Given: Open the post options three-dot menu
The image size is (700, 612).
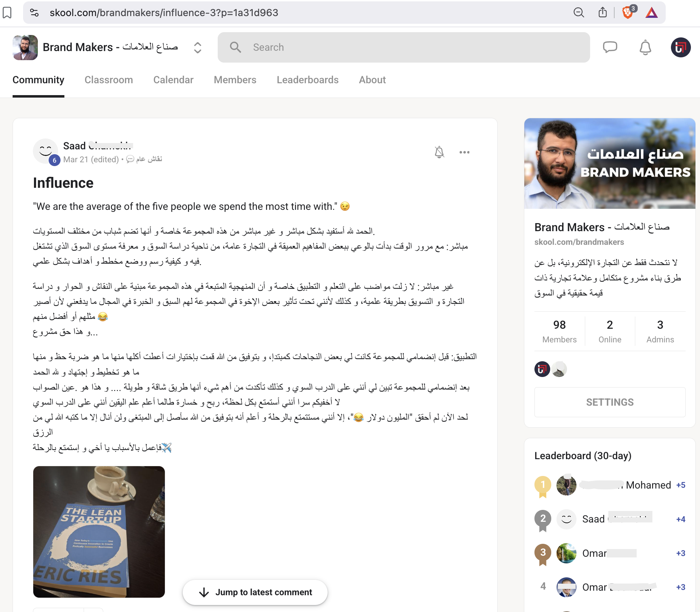Looking at the screenshot, I should coord(464,152).
